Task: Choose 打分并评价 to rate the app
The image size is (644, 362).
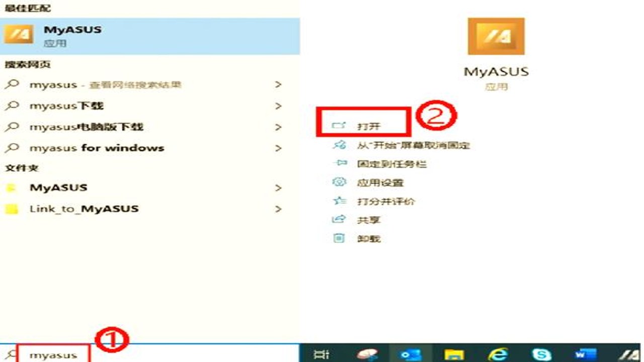Action: pos(386,201)
